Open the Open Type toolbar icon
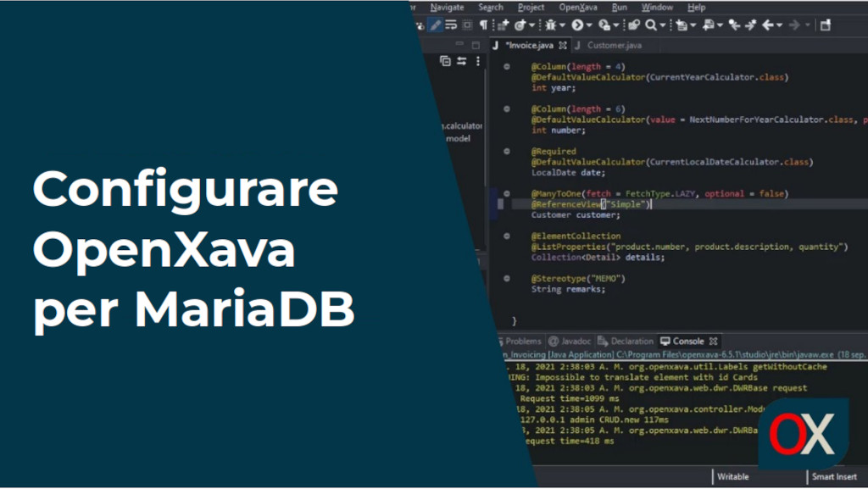The width and height of the screenshot is (868, 489). 634,25
